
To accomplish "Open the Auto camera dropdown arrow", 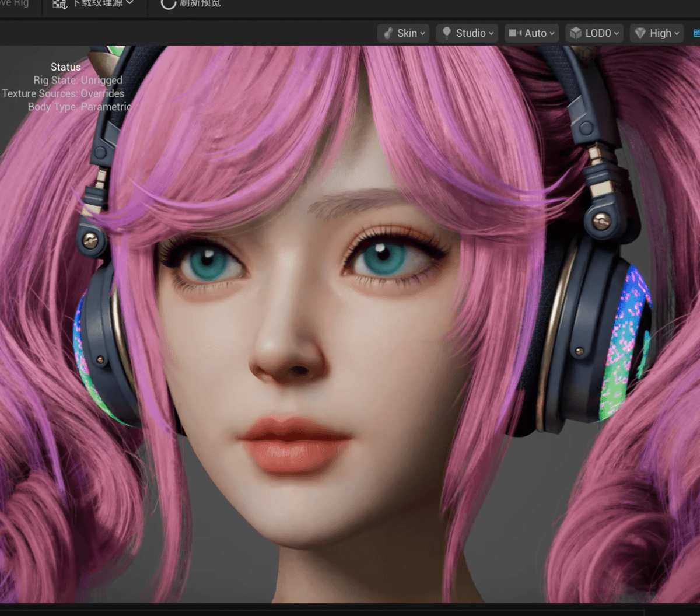I will (552, 34).
